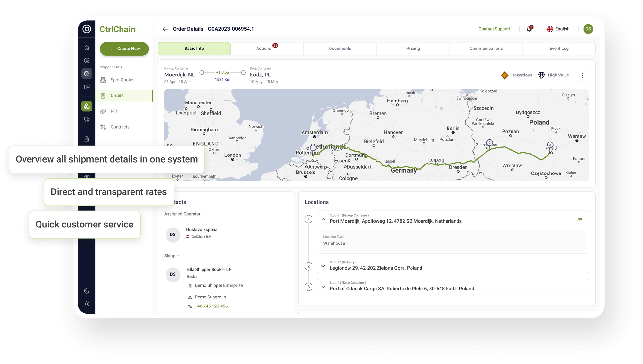Collapse the sidebar with double chevron
Image resolution: width=643 pixels, height=364 pixels.
[87, 304]
